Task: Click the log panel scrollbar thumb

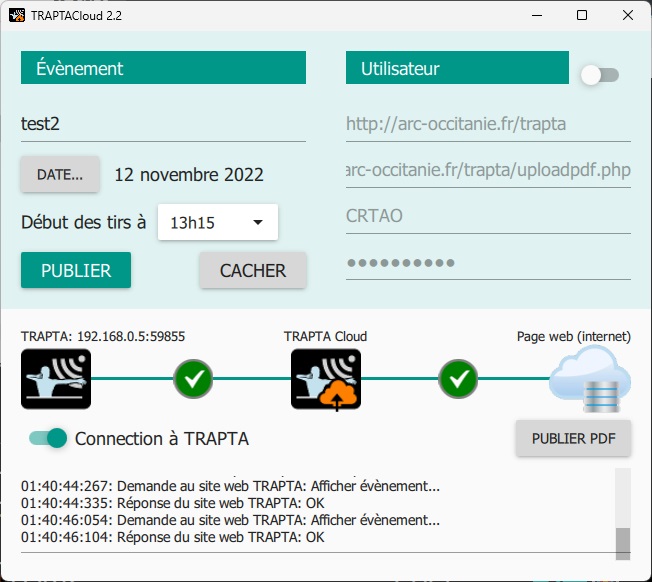Action: [x=622, y=544]
